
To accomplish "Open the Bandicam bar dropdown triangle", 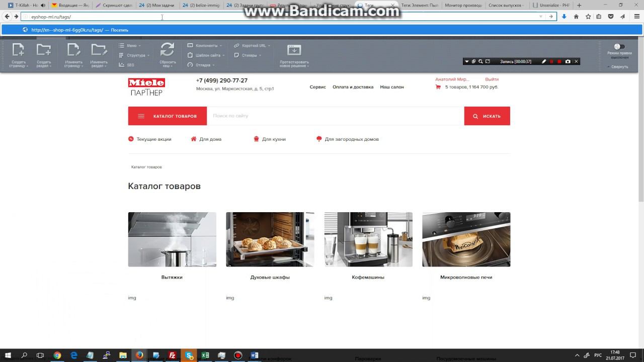I will tap(467, 61).
